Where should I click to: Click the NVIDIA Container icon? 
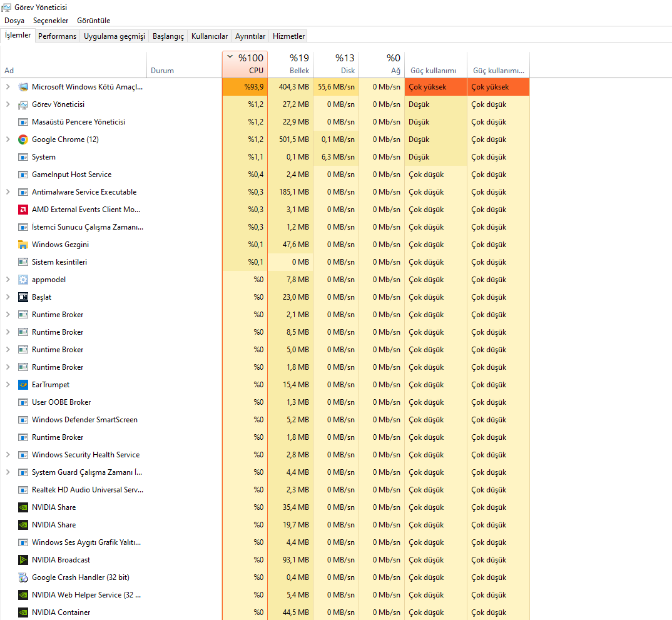coord(23,612)
